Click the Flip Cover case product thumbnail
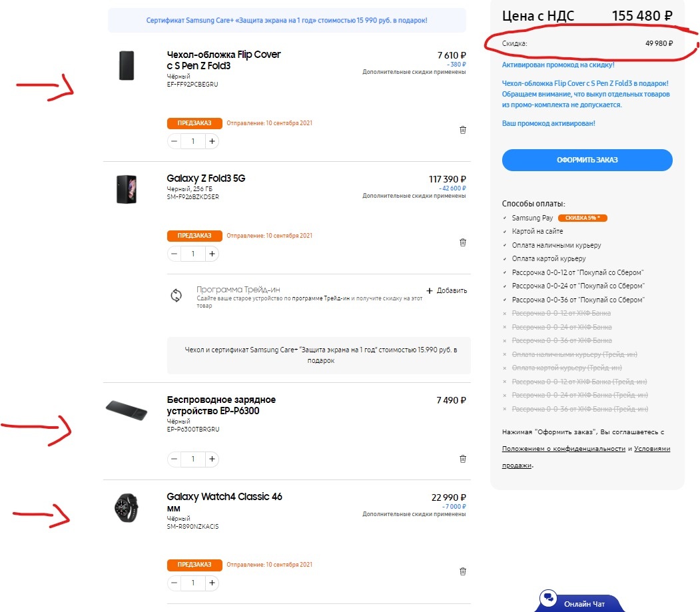Image resolution: width=700 pixels, height=612 pixels. [127, 65]
